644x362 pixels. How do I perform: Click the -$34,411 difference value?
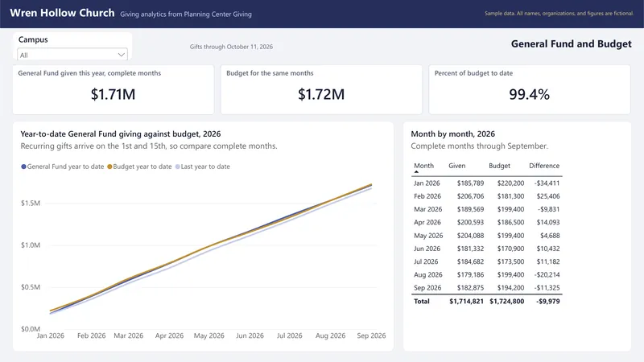pos(547,183)
